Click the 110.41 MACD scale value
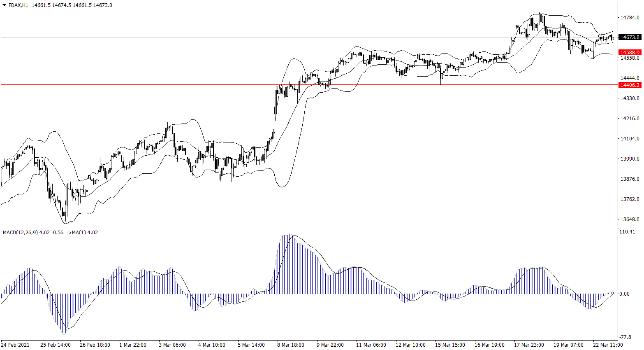This screenshot has width=644, height=350. 627,232
